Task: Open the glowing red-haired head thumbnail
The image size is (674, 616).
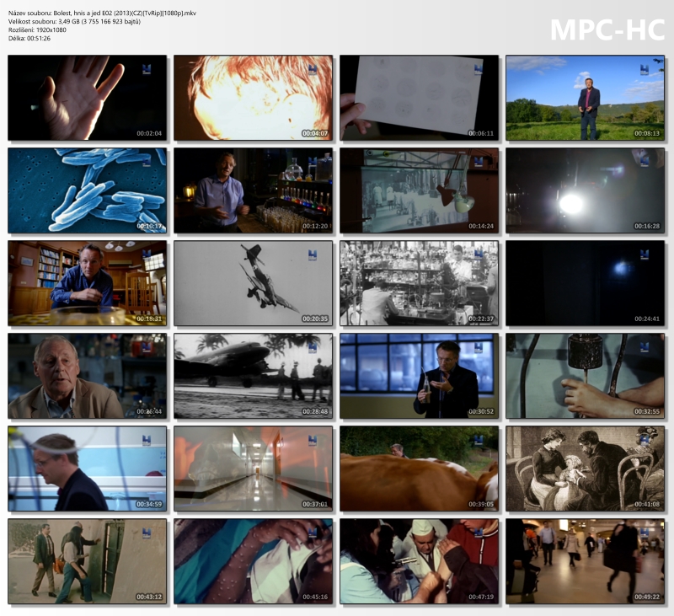Action: pos(253,98)
